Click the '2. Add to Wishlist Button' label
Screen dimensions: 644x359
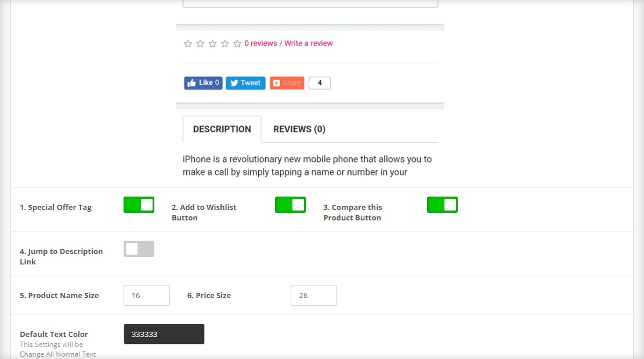pos(204,212)
